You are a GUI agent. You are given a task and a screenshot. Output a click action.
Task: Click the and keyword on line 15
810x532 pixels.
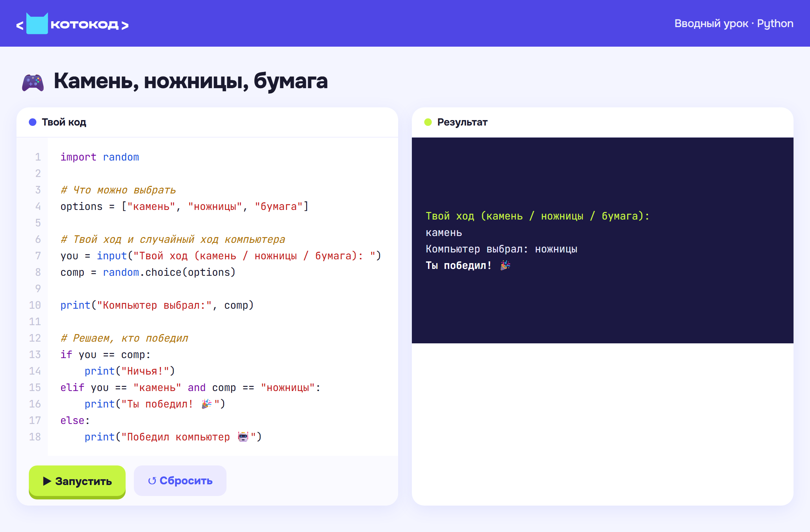(197, 387)
